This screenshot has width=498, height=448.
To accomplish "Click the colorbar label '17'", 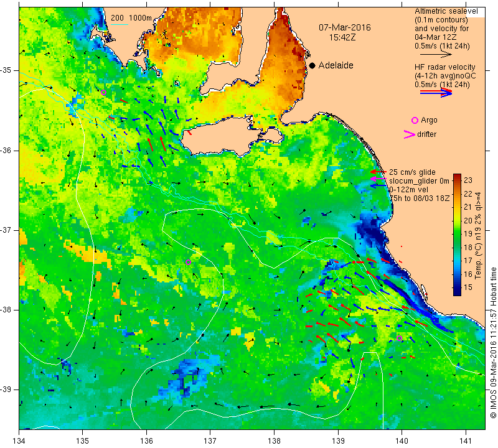I will tap(468, 261).
